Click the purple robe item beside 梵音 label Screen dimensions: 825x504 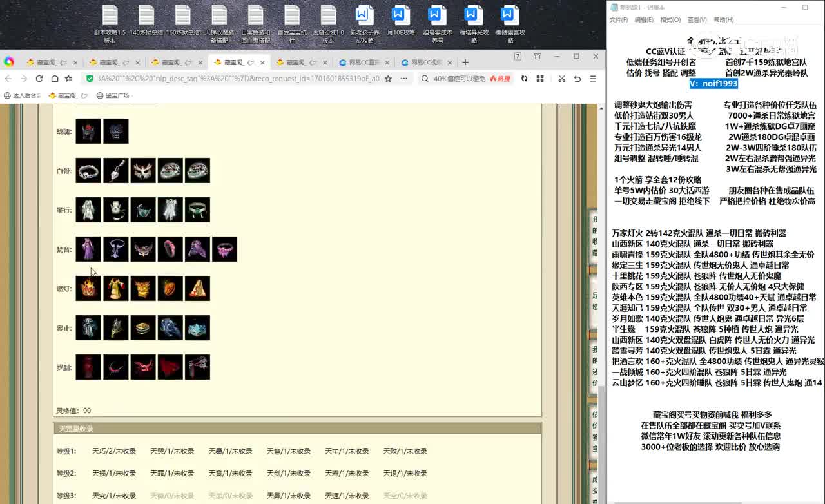[88, 249]
